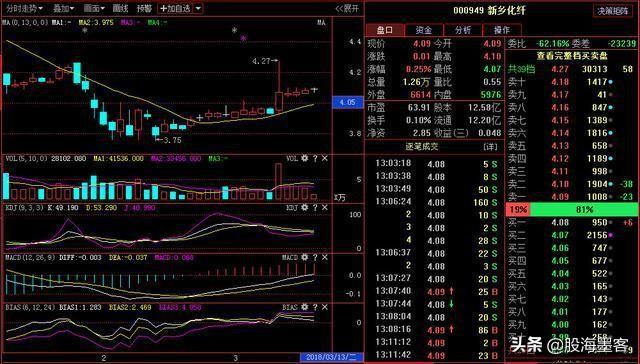Screen dimensions: 640x364
Task: Click 市盈 value 63.91
Action: coord(419,107)
